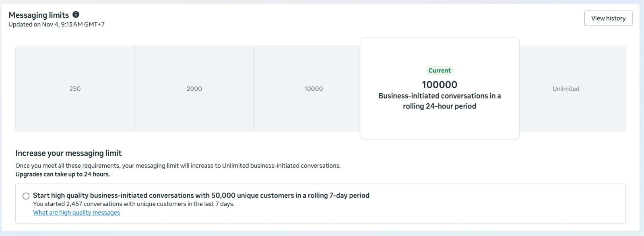Click the 2,457 conversations progress text
The height and width of the screenshot is (236, 644).
pyautogui.click(x=134, y=204)
